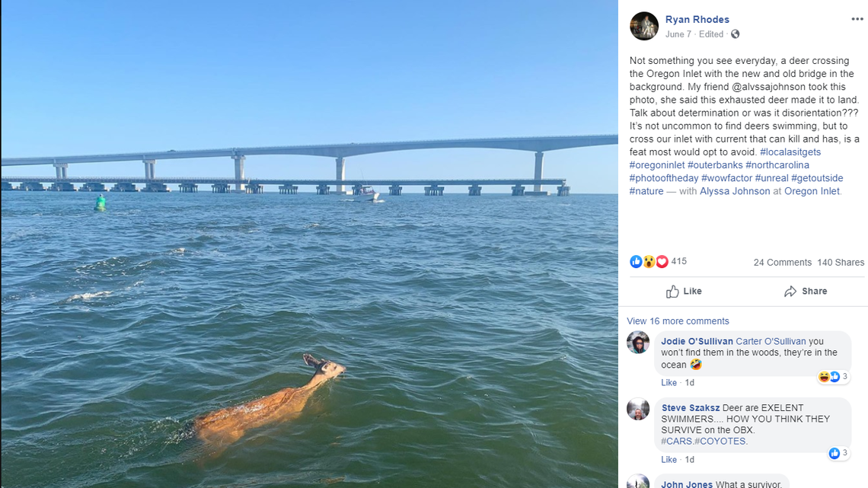Click the globe audience icon next to June 7
Screen dimensions: 868x488
734,34
